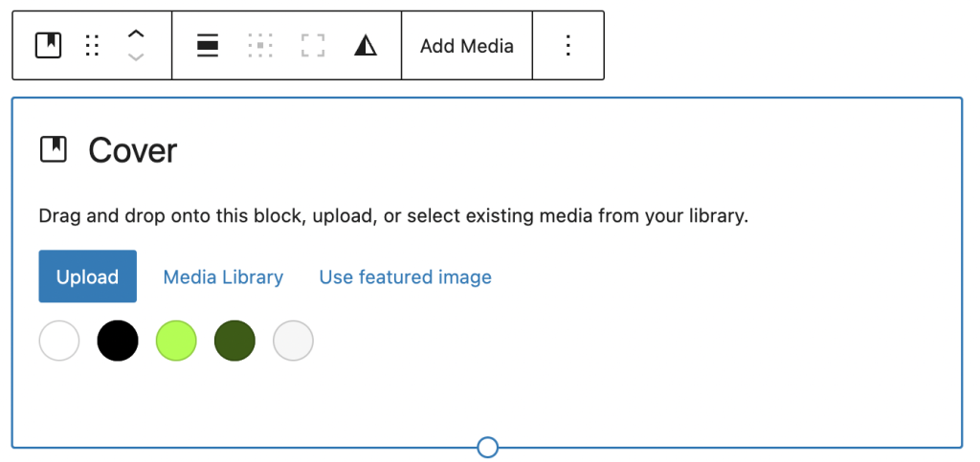Viewport: 980px width, 462px height.
Task: Move block down with the down chevron
Action: [136, 57]
